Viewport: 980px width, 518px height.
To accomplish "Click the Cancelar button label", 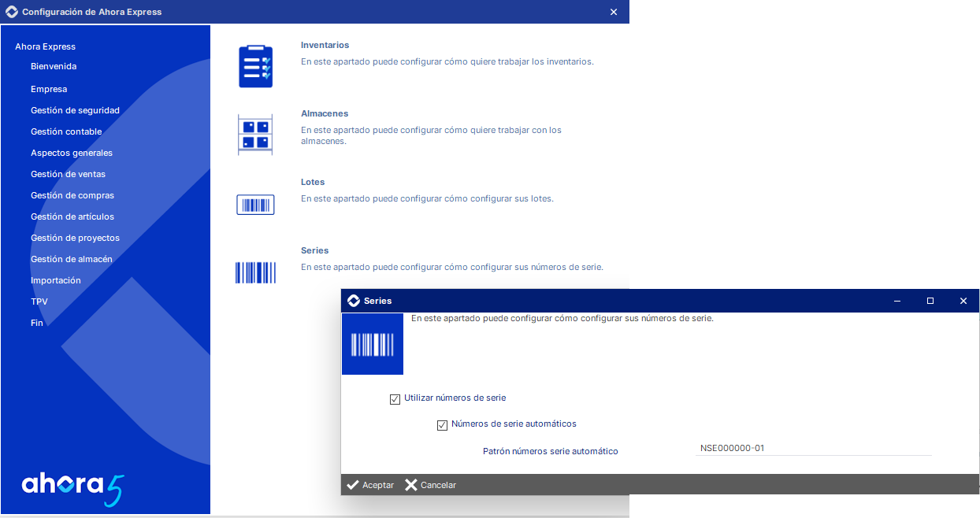I will coord(438,485).
